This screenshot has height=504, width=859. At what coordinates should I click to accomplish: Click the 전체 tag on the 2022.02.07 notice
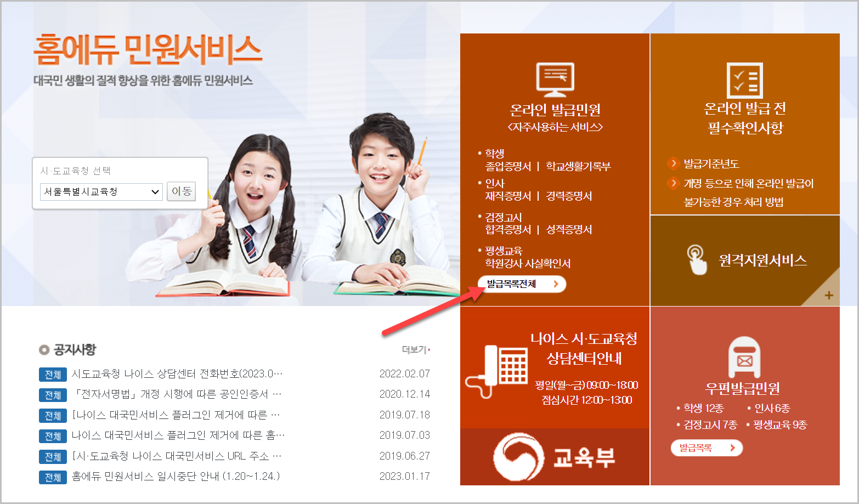53,375
